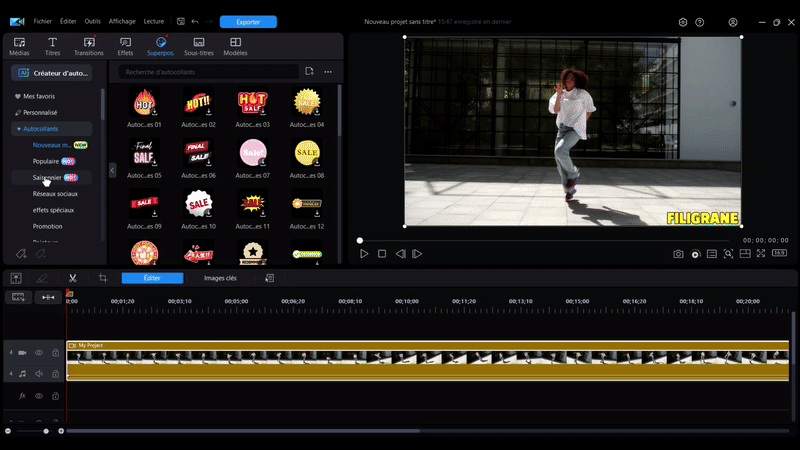The width and height of the screenshot is (800, 450).
Task: Open the user account icon
Action: click(733, 22)
